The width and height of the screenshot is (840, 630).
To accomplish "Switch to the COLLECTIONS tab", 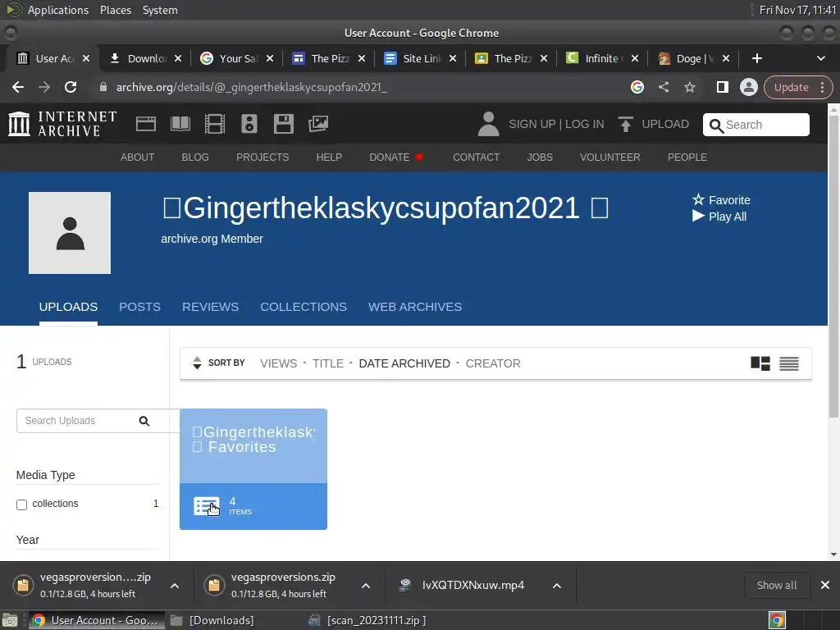I will click(x=304, y=307).
